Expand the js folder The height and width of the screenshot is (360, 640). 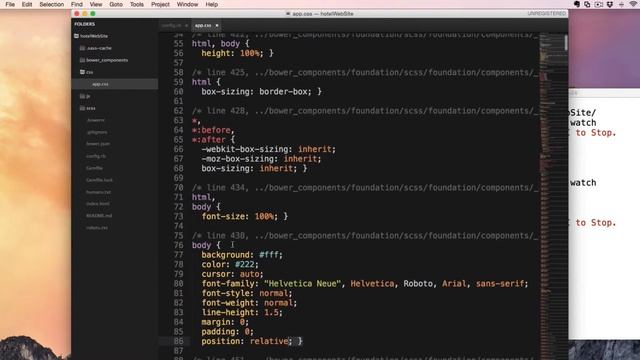pos(88,96)
